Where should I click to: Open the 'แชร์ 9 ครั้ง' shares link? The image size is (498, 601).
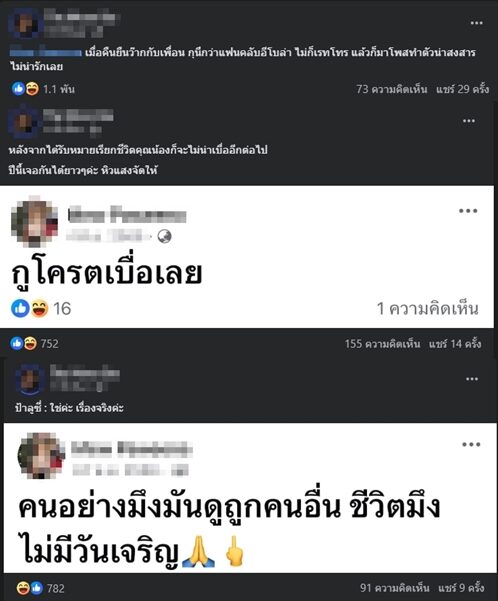point(461,588)
